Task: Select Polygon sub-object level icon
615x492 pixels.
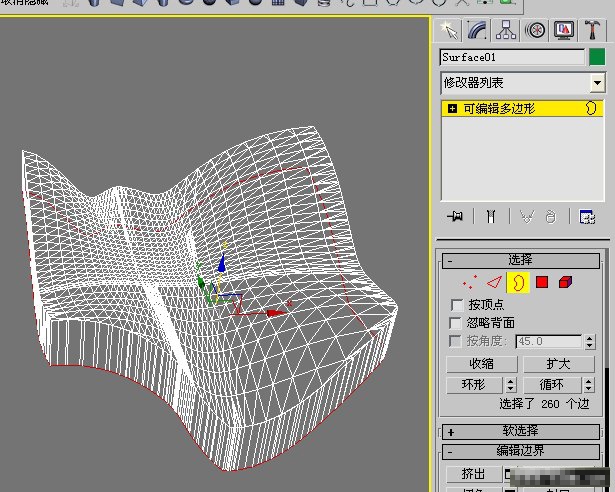Action: click(x=542, y=282)
